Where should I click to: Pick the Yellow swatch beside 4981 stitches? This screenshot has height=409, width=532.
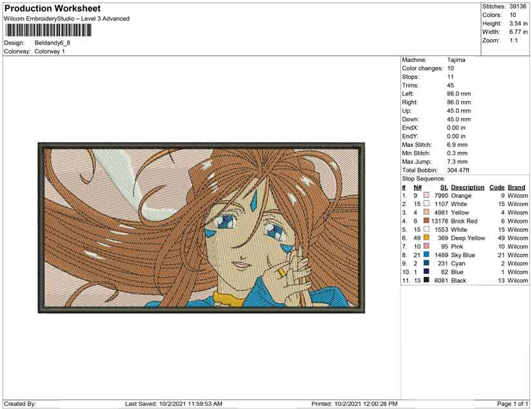pos(426,212)
